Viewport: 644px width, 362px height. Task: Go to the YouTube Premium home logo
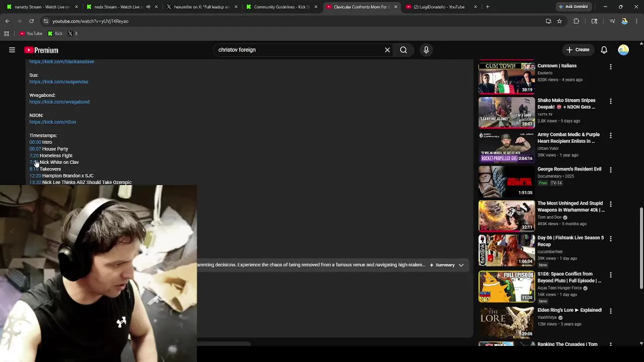41,50
